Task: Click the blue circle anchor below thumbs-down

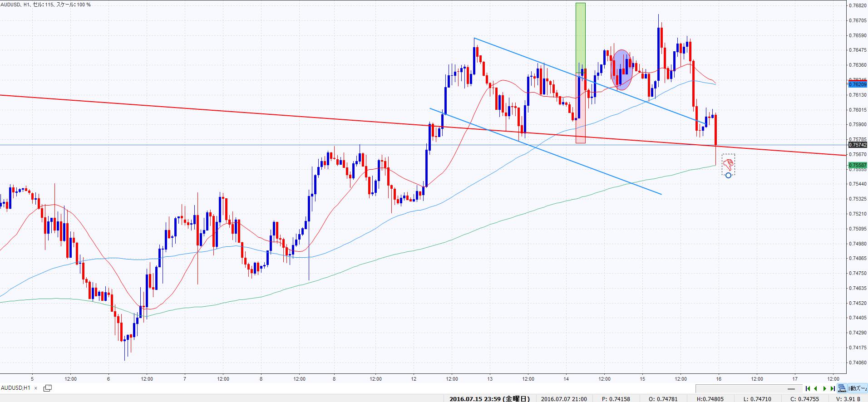Action: click(728, 175)
